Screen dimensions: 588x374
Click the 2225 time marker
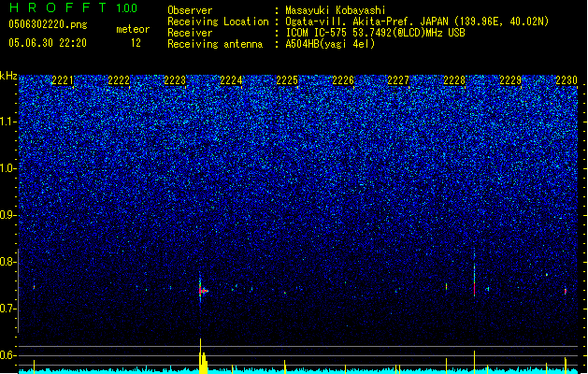click(x=287, y=80)
